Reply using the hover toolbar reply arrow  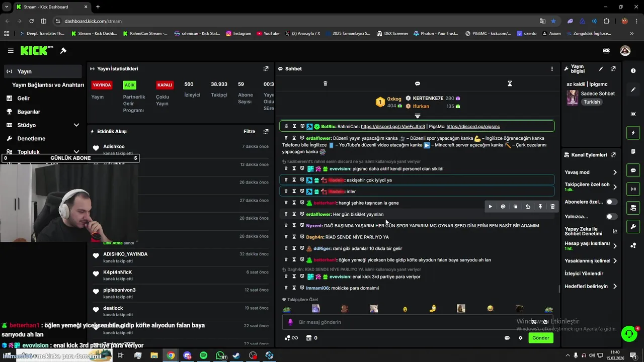(x=528, y=207)
